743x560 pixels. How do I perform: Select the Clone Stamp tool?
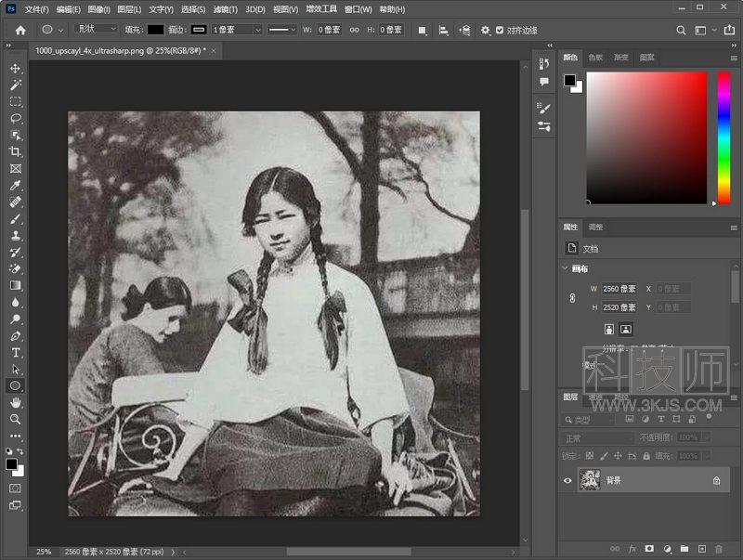[15, 236]
